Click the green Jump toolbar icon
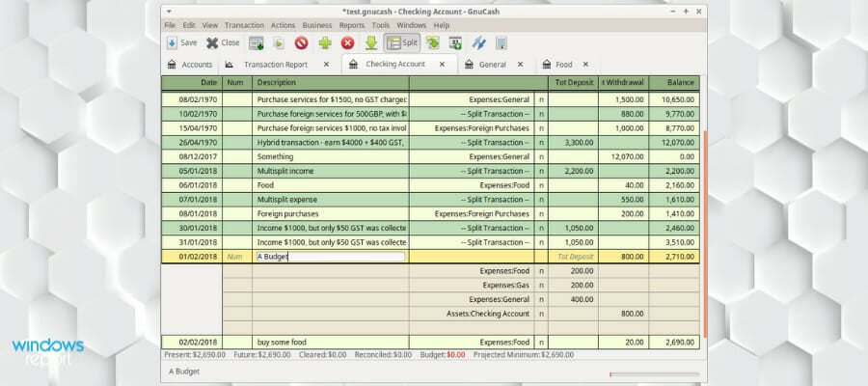868x386 pixels. pos(432,42)
